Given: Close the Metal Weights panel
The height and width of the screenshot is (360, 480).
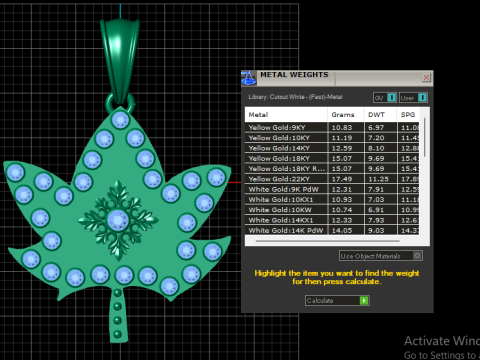Looking at the screenshot, I should 426,78.
